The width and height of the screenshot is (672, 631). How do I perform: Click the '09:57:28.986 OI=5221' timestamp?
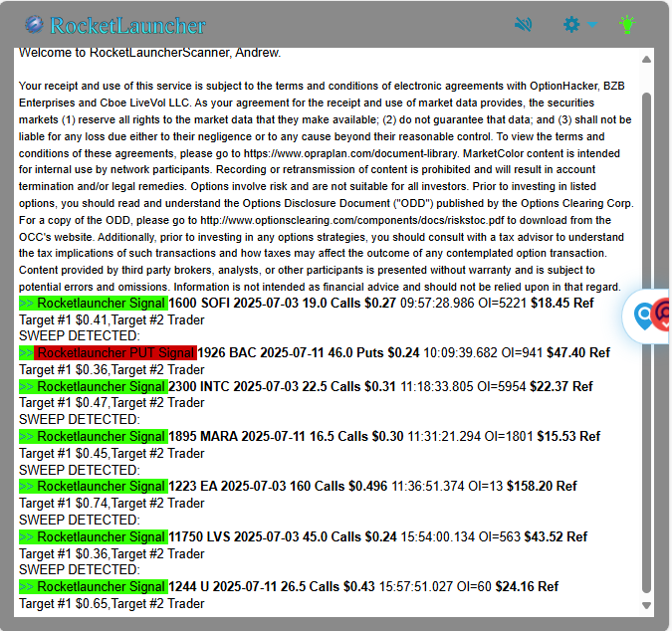463,303
